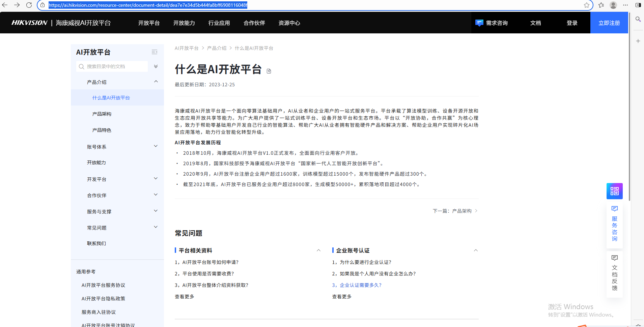This screenshot has height=327, width=644.
Task: Expand the 账号体系 section
Action: (156, 146)
